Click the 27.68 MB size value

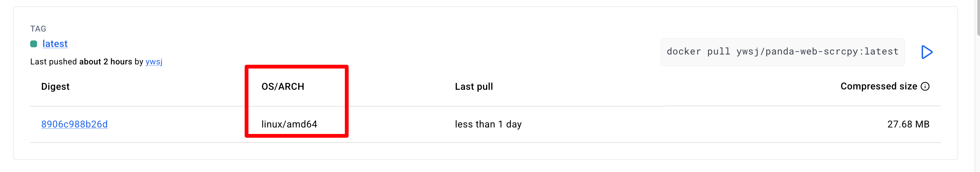pos(908,124)
